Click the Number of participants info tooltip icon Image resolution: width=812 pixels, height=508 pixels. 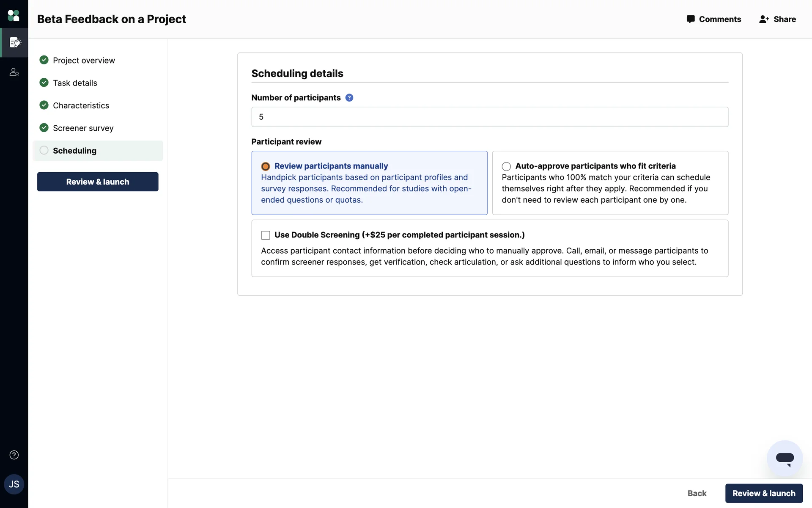349,98
